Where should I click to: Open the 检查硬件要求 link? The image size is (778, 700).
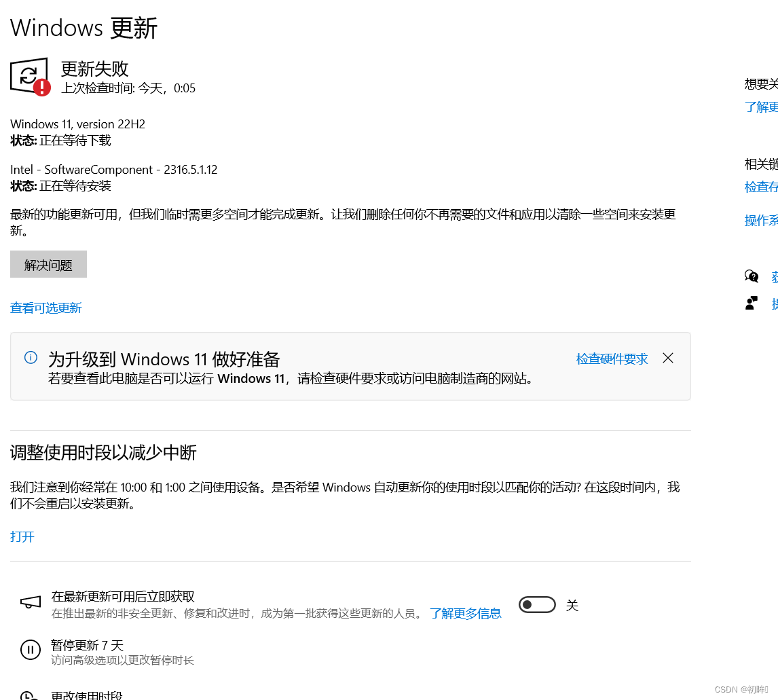(x=612, y=358)
